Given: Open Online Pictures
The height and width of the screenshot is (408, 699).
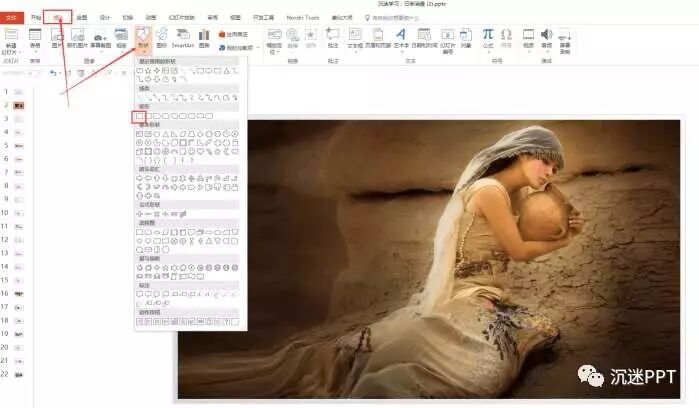Looking at the screenshot, I should 77,38.
